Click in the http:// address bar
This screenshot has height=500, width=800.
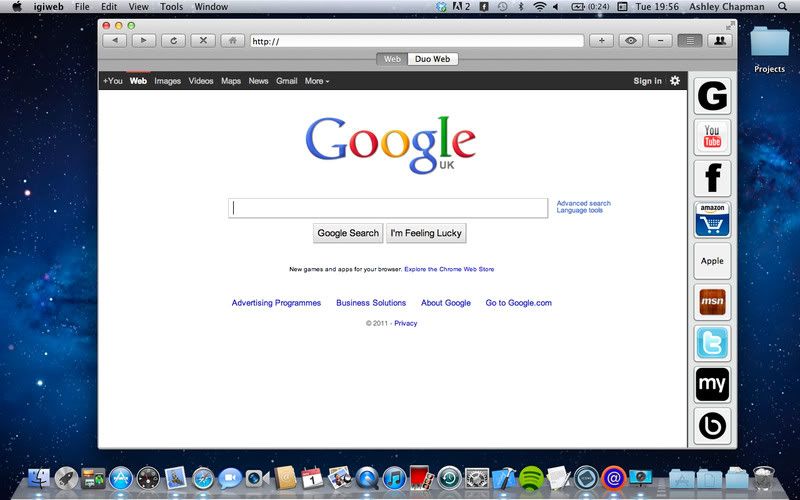[417, 41]
